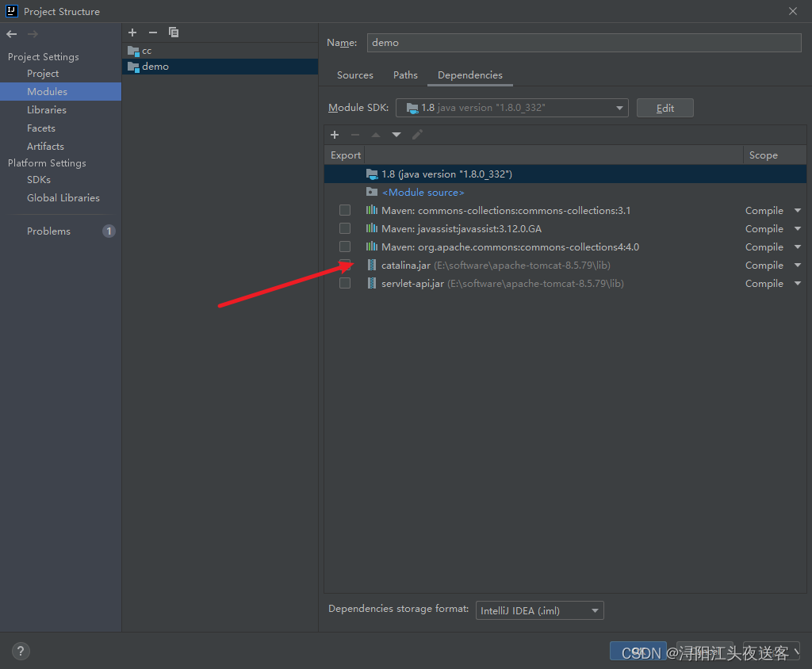The width and height of the screenshot is (812, 669).
Task: Open the dependencies storage format dropdown
Action: click(x=539, y=610)
